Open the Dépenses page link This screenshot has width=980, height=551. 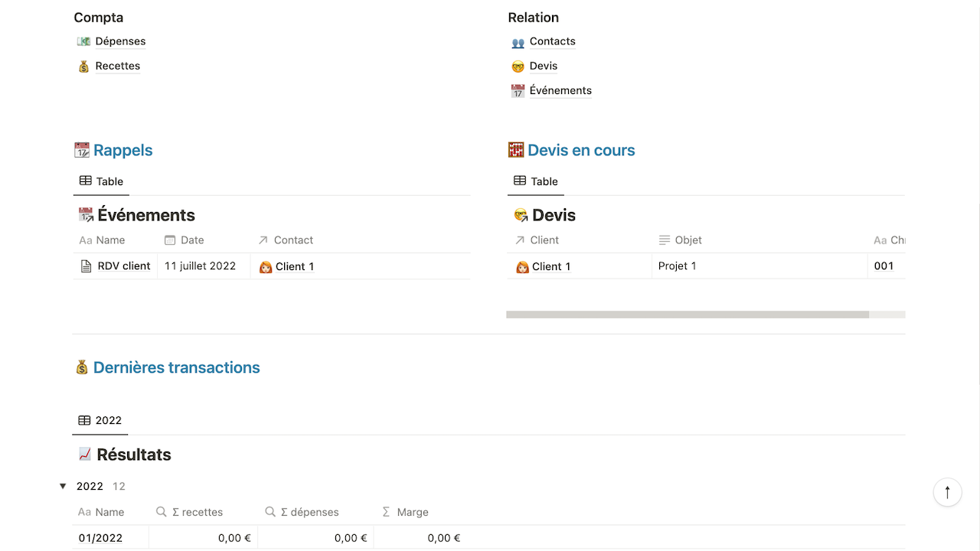pyautogui.click(x=120, y=41)
